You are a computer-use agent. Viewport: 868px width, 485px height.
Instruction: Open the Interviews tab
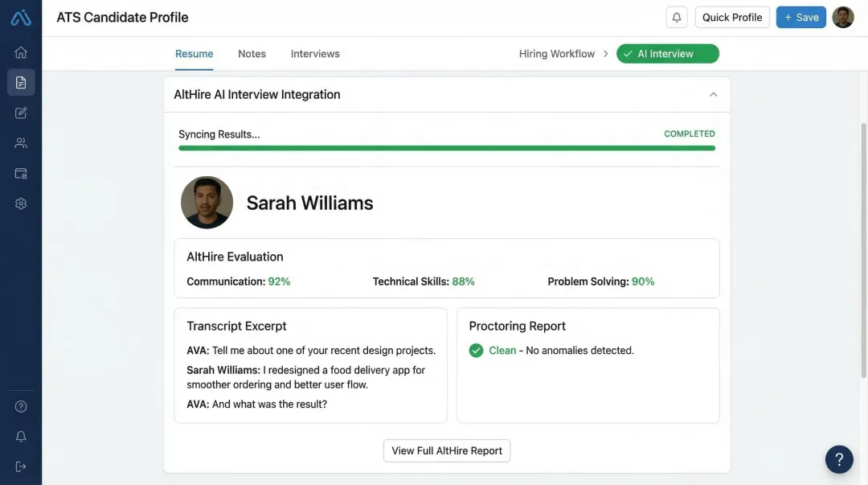coord(314,53)
